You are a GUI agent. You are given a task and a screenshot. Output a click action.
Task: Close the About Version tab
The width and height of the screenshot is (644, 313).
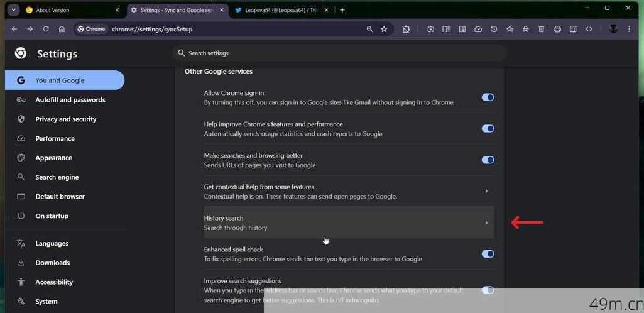[x=117, y=10]
